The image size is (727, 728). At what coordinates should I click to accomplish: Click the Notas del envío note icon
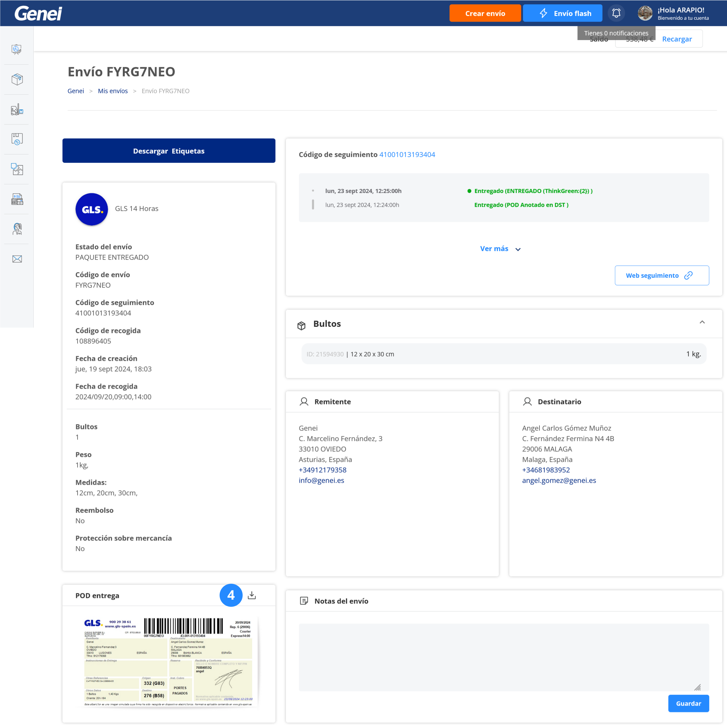click(x=304, y=601)
